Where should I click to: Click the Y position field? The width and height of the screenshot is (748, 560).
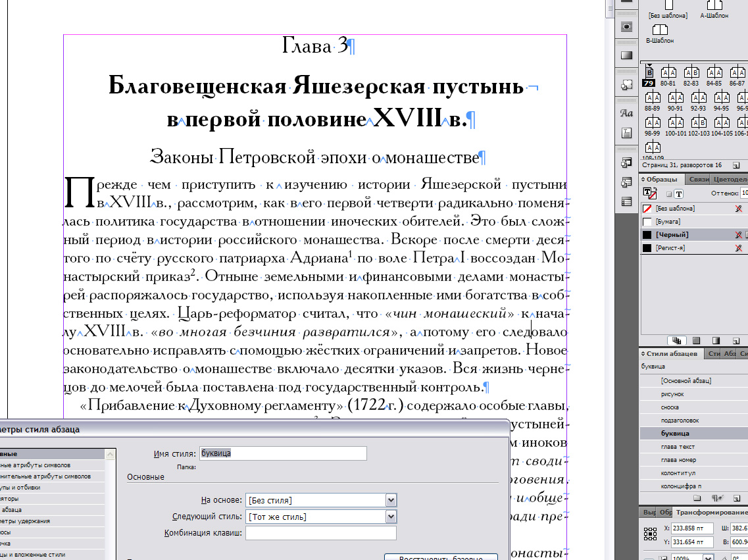691,542
